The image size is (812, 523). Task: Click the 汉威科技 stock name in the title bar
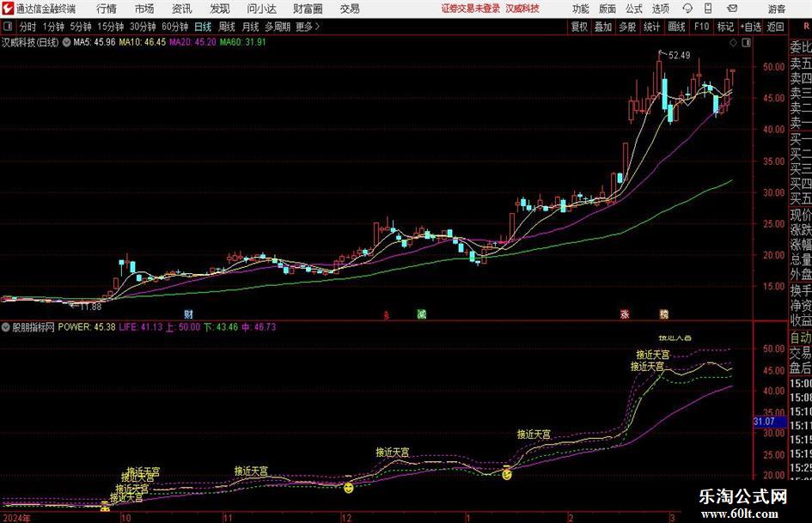pyautogui.click(x=522, y=9)
